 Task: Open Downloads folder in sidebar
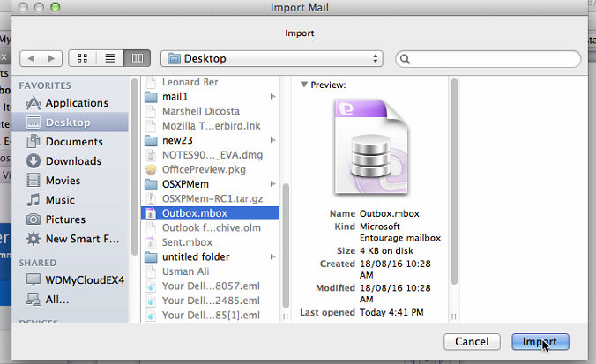click(75, 161)
